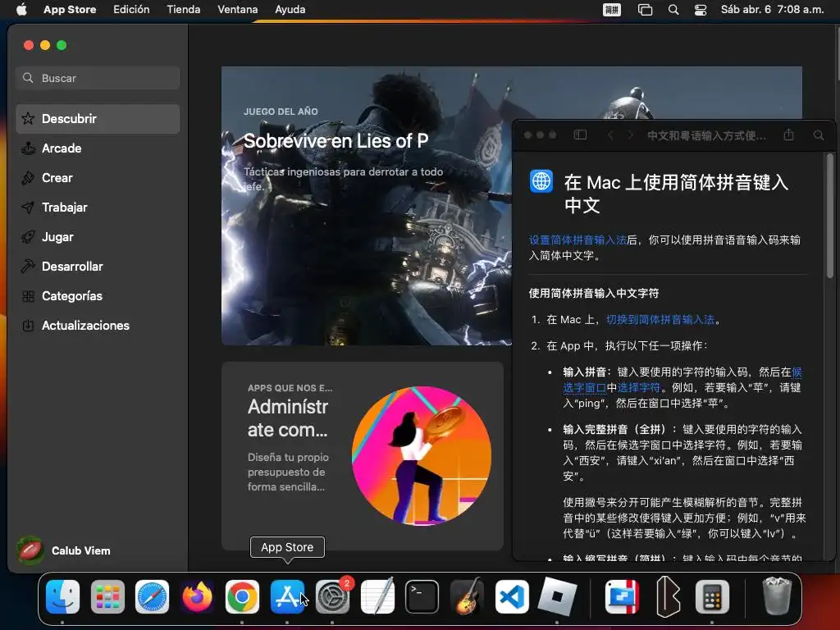
Task: Toggle sidebar in the help window
Action: click(580, 135)
